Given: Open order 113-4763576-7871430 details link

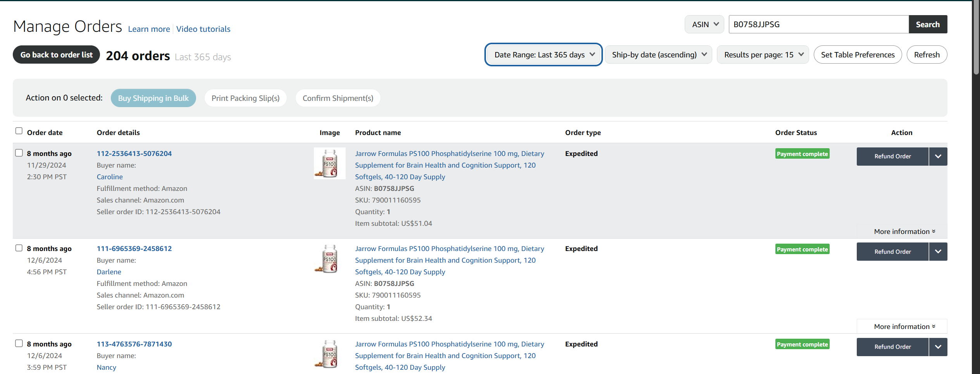Looking at the screenshot, I should [x=134, y=344].
